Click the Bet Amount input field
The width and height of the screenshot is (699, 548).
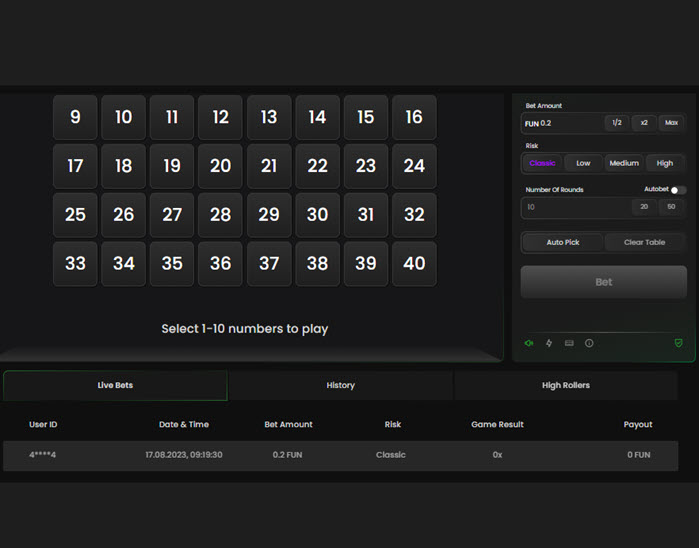coord(562,123)
